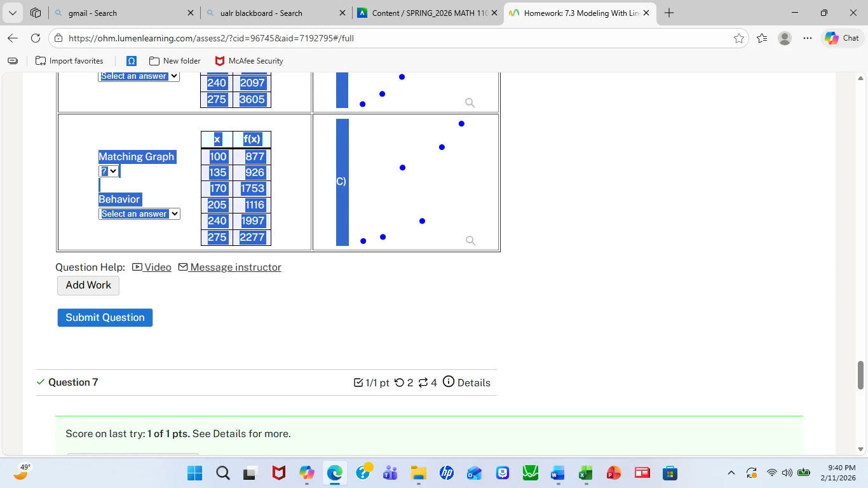Image resolution: width=868 pixels, height=488 pixels.
Task: Click the Submit Question button
Action: click(x=104, y=317)
